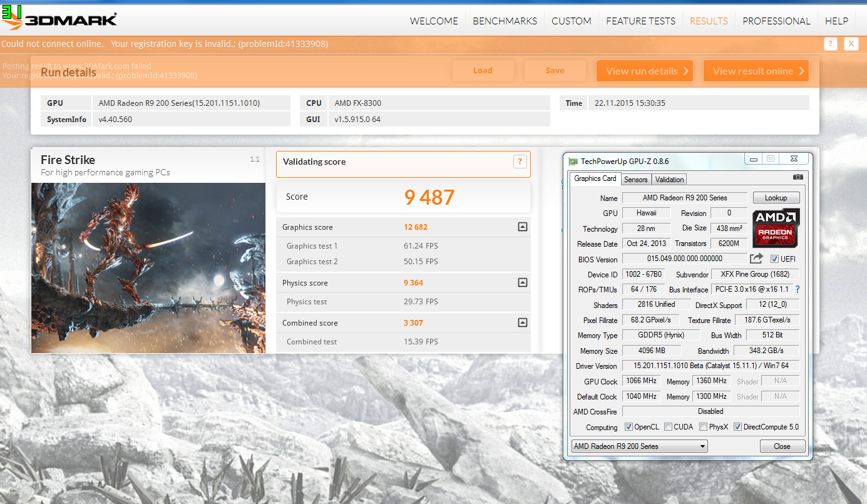Screen dimensions: 867x504
Task: Click View run details button
Action: pos(646,71)
